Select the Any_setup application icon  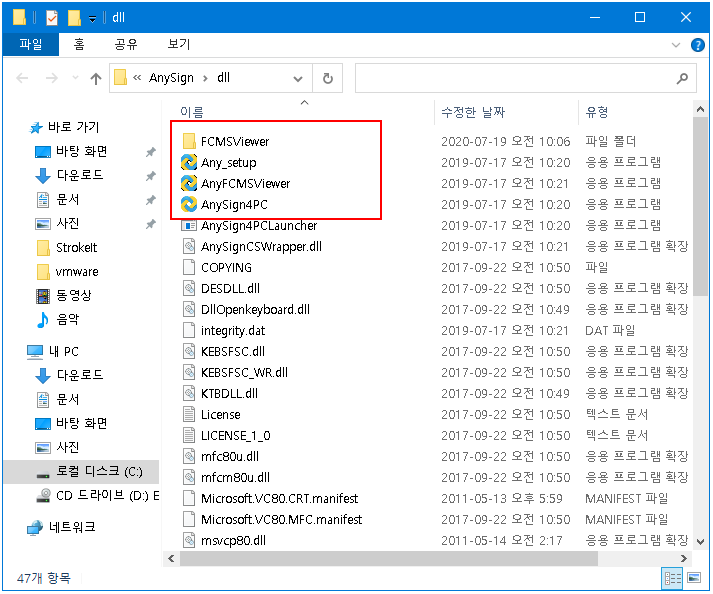click(x=189, y=162)
